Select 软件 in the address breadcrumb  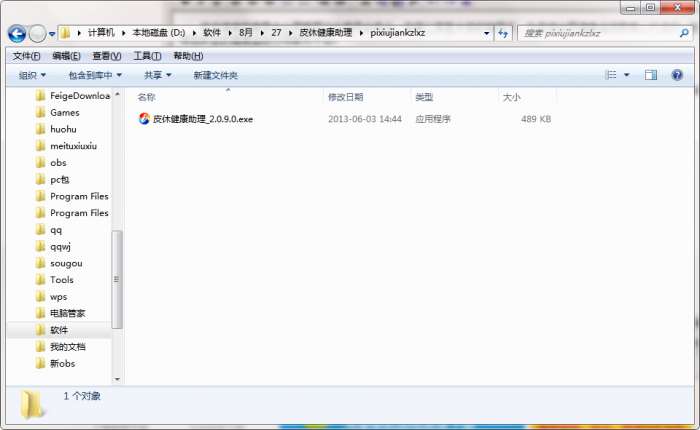point(212,33)
